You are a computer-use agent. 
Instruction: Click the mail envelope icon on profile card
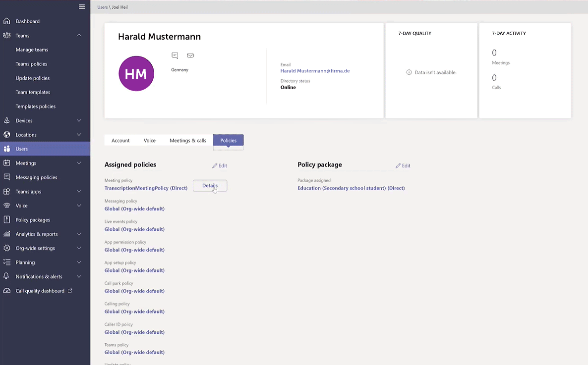pos(190,55)
